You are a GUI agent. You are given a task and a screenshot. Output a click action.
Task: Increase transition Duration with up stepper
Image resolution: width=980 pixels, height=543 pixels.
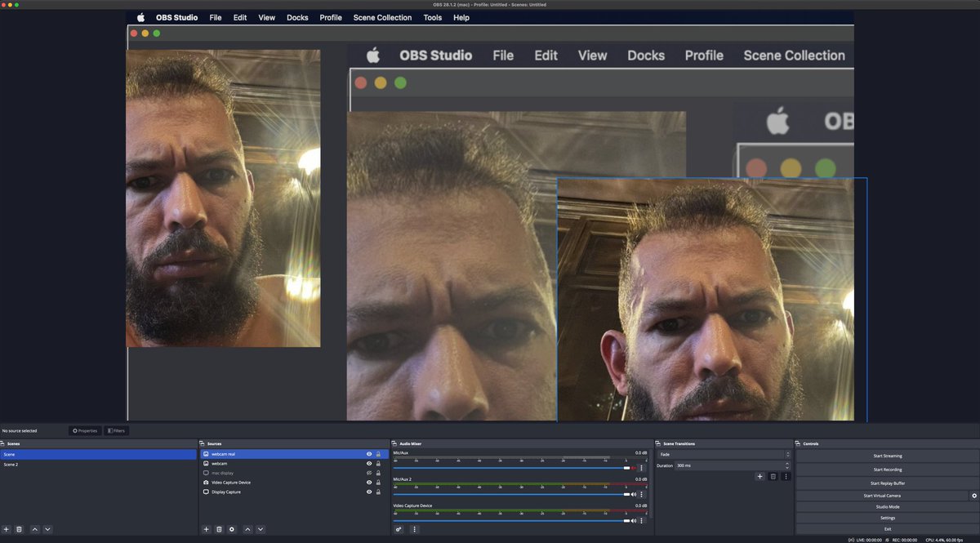tap(786, 463)
